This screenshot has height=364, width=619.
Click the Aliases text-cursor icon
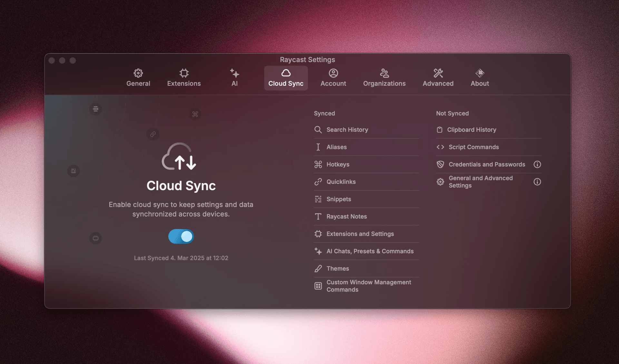(x=318, y=147)
